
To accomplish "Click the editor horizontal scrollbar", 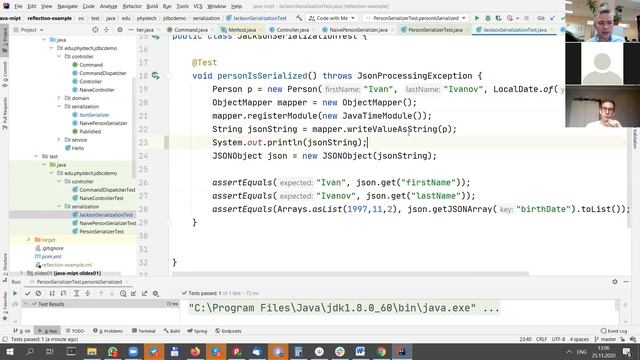I will click(x=350, y=274).
